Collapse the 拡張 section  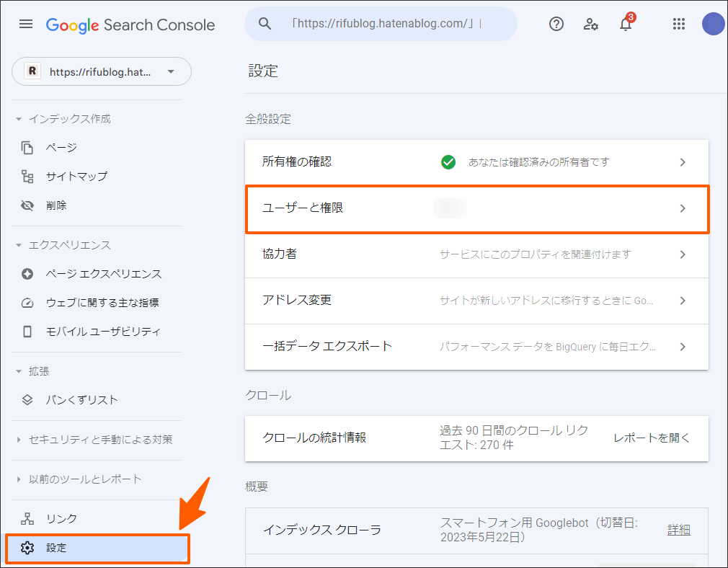pyautogui.click(x=19, y=371)
